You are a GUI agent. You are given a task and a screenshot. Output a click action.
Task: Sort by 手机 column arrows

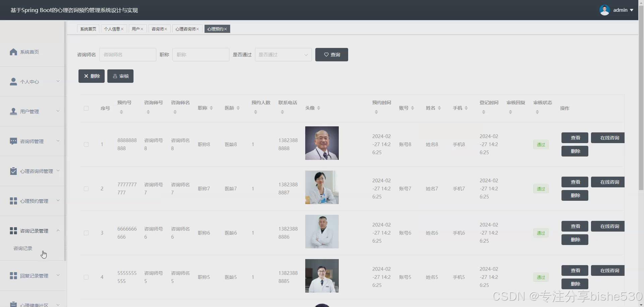466,108
